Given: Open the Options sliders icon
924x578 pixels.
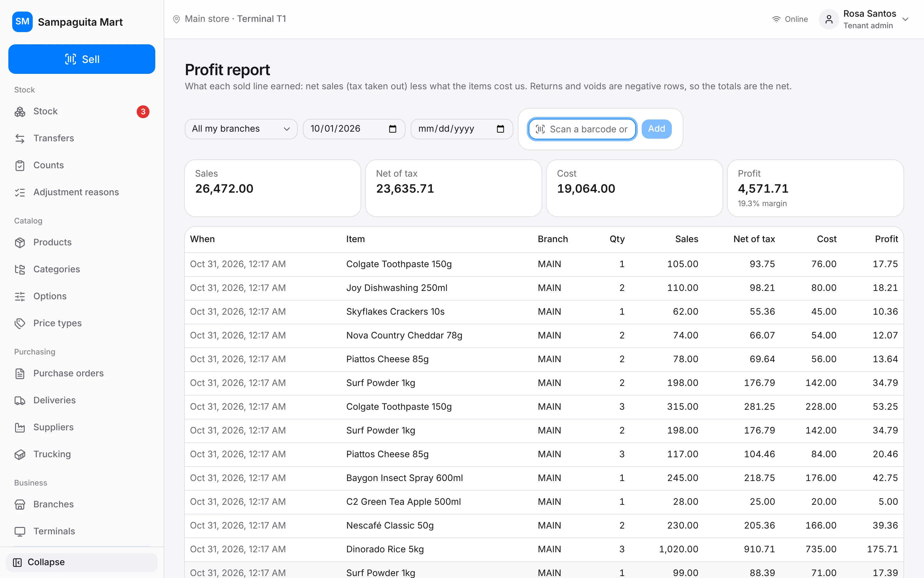Looking at the screenshot, I should (x=20, y=296).
